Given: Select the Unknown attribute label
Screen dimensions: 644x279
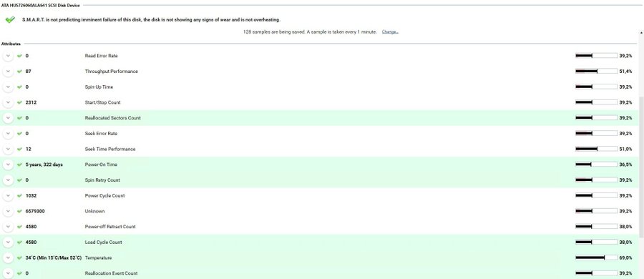Looking at the screenshot, I should click(x=94, y=211).
